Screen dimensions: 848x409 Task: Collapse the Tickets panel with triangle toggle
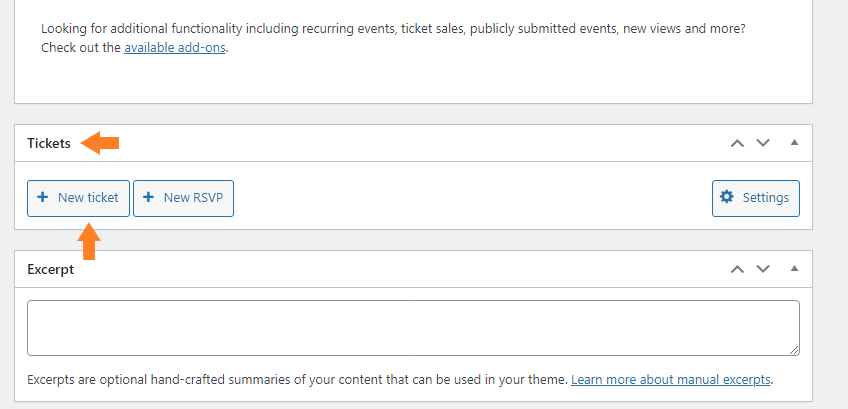click(794, 143)
